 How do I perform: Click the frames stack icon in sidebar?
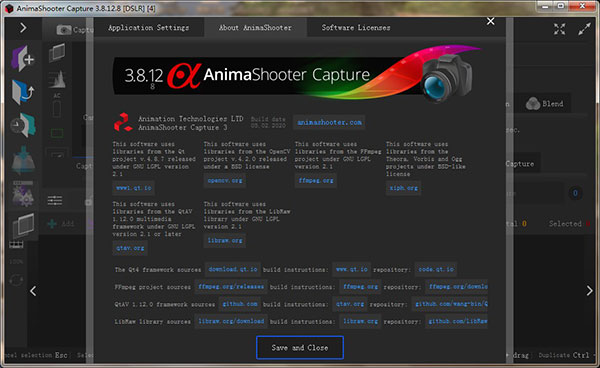click(23, 226)
